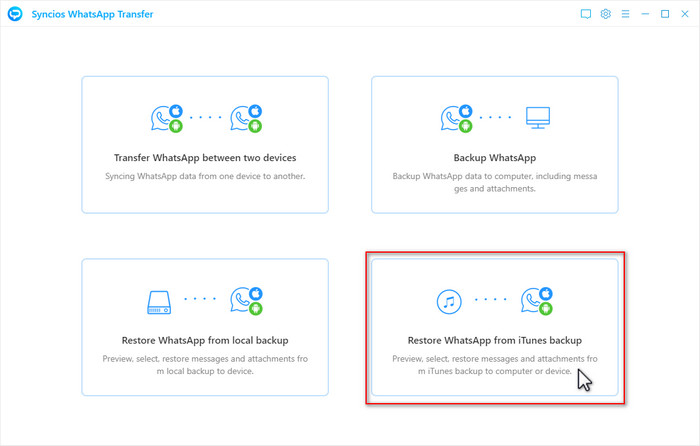Minimize the Syncios window

(645, 14)
